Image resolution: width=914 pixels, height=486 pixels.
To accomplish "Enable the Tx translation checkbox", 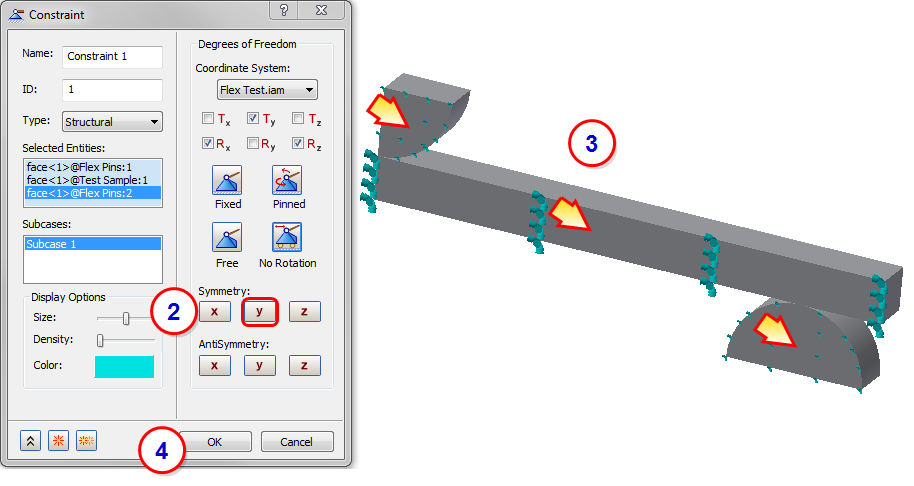I will coord(208,118).
